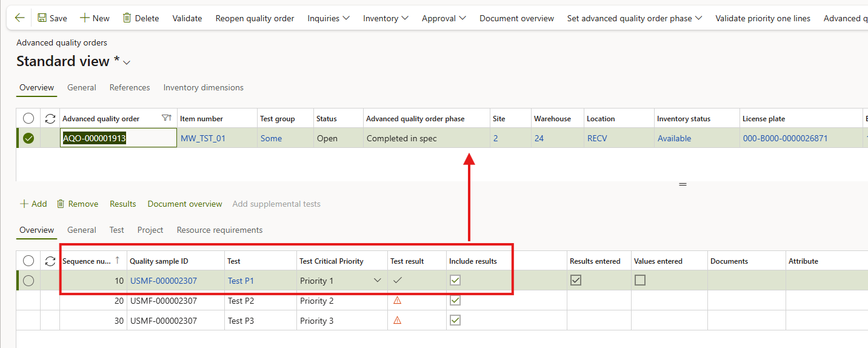Switch to the Inventory dimensions tab

click(x=203, y=87)
